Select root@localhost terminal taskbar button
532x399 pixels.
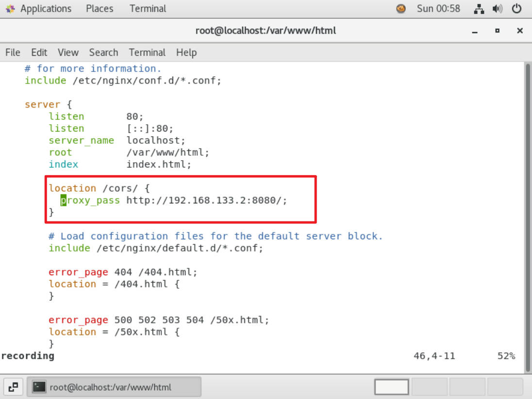[114, 387]
